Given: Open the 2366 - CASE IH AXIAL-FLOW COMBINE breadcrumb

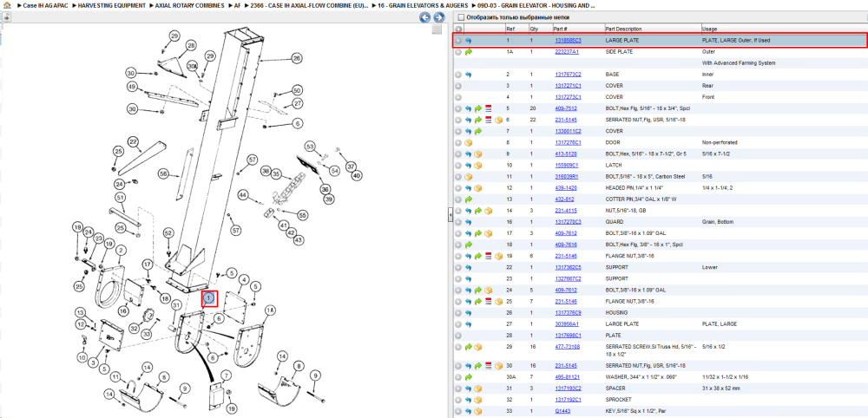Looking at the screenshot, I should [x=310, y=5].
